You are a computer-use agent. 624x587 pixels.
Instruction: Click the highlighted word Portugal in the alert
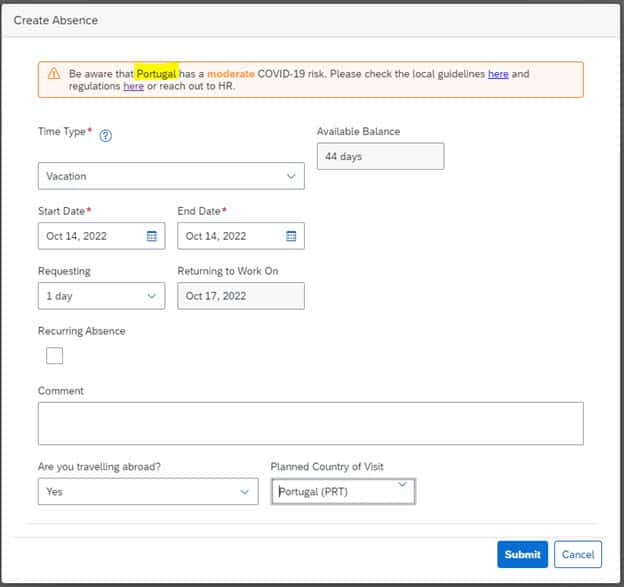point(156,74)
